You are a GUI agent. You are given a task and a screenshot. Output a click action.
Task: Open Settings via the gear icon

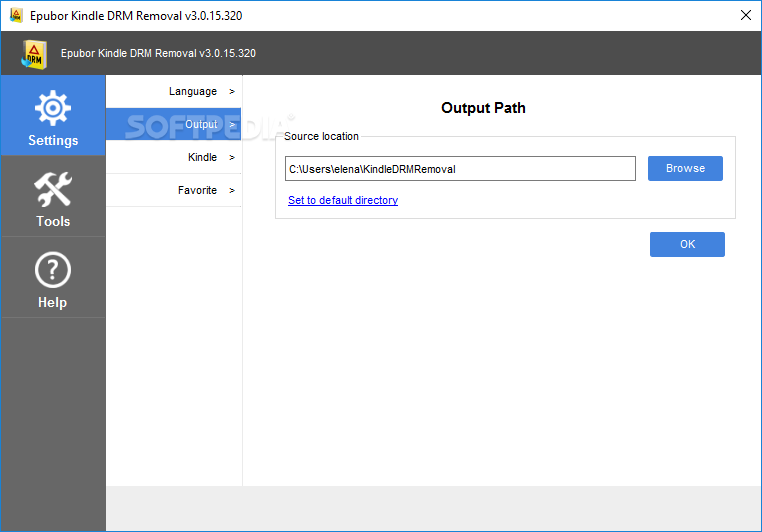(52, 108)
